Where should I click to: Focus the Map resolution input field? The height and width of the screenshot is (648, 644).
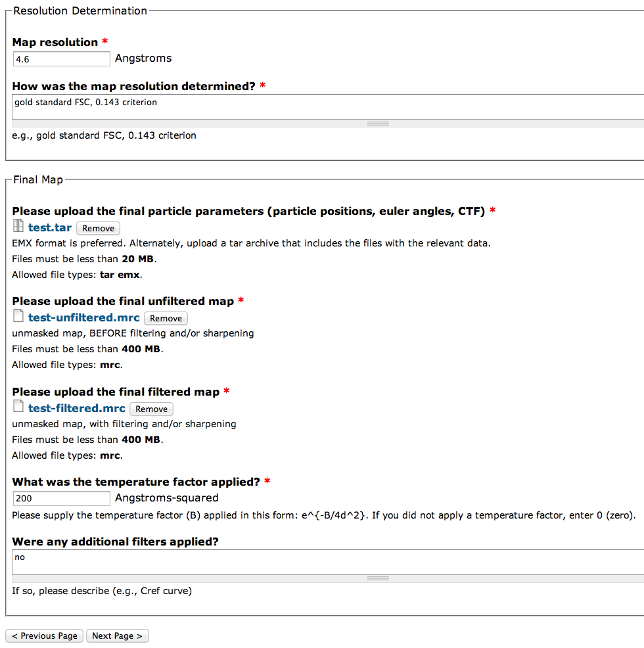(x=62, y=58)
